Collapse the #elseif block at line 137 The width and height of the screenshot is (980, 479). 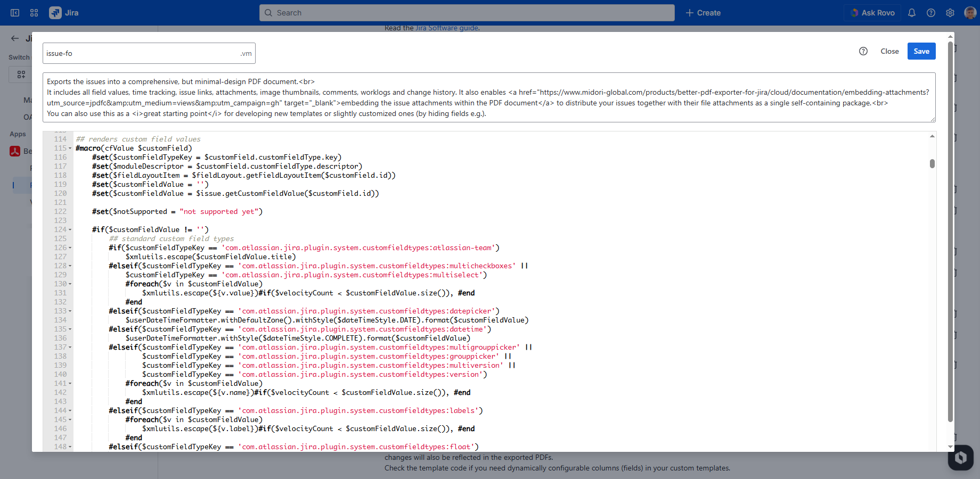coord(70,348)
